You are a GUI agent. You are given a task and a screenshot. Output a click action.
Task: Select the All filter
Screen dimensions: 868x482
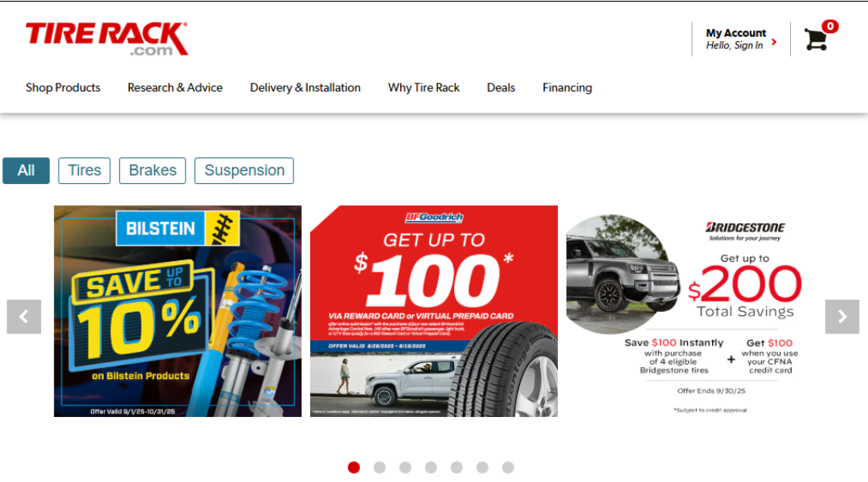pyautogui.click(x=26, y=170)
